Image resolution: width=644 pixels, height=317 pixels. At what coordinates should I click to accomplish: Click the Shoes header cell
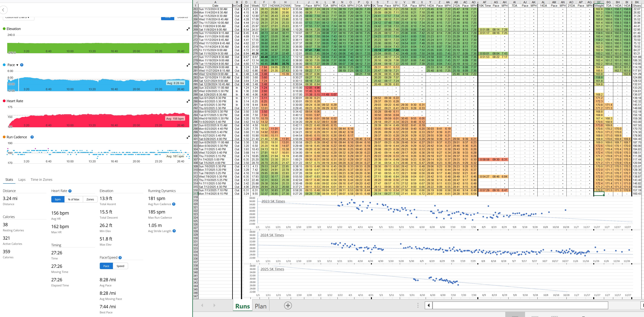637,6
